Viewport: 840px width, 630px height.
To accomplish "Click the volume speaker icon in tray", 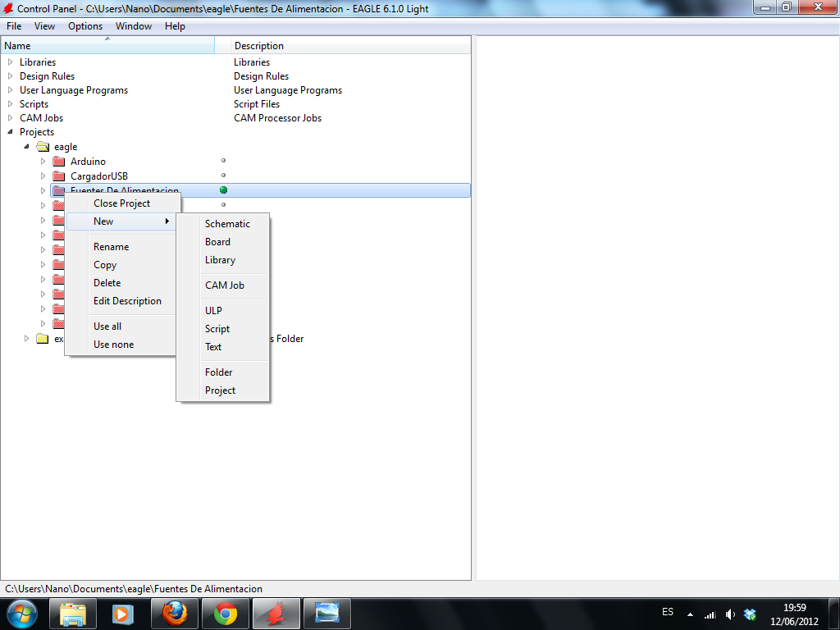I will [730, 614].
